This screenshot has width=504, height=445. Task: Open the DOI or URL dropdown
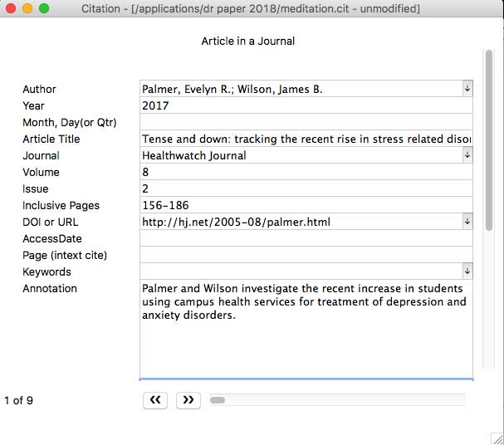467,221
